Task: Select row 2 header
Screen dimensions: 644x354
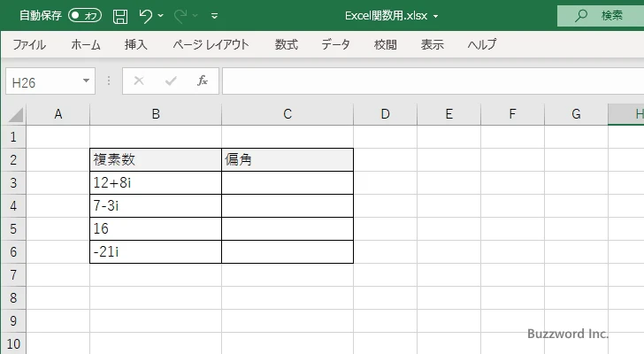Action: point(13,160)
